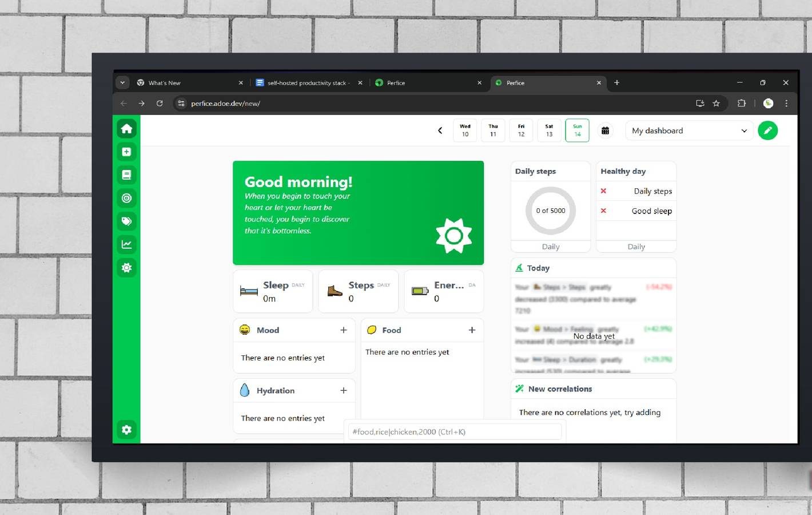Add a new Mood entry
The height and width of the screenshot is (515, 812).
(x=344, y=330)
